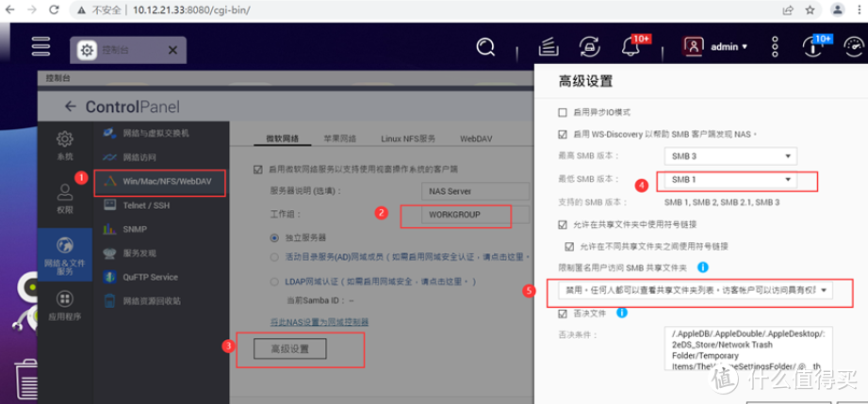Switch to 微软网络 tab

(283, 138)
